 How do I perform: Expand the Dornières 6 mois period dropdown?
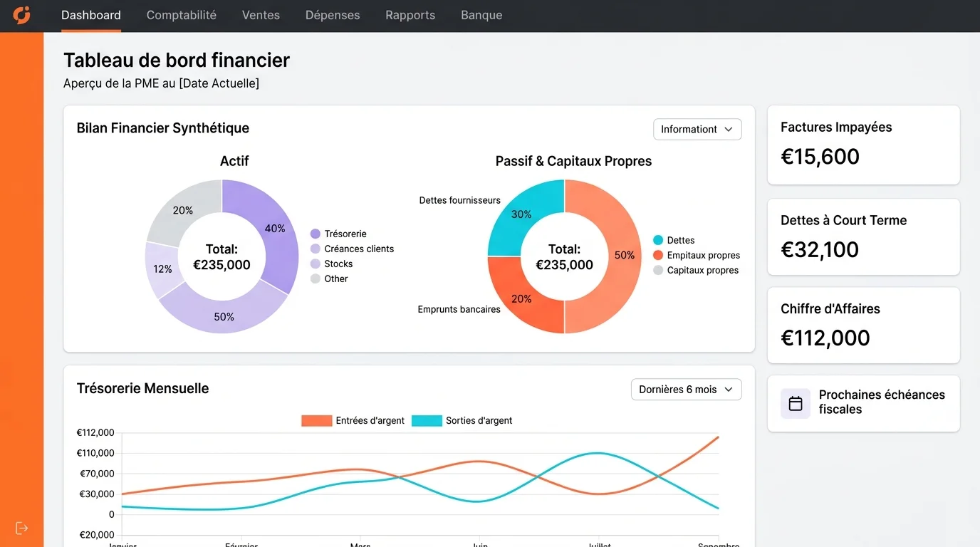pos(685,390)
